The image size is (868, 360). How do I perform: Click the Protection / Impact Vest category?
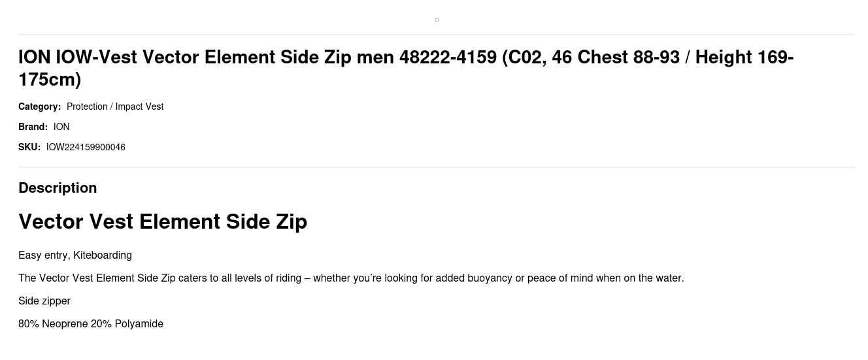point(115,106)
